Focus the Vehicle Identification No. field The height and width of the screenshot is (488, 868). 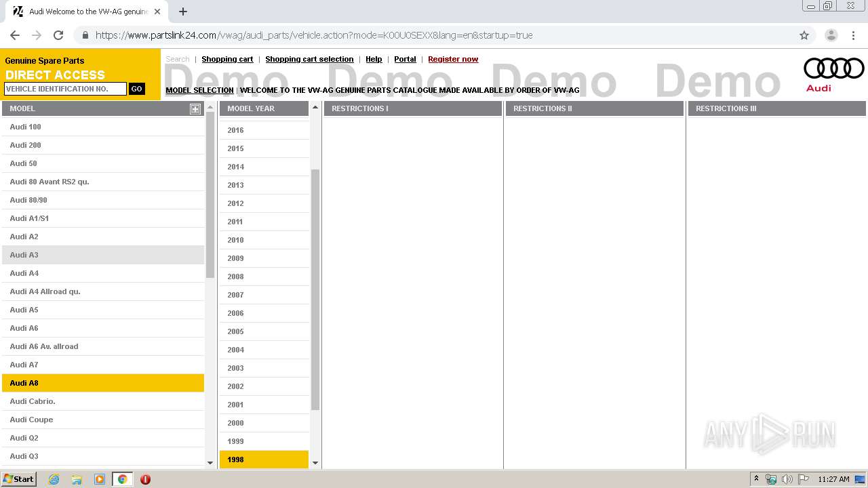65,89
